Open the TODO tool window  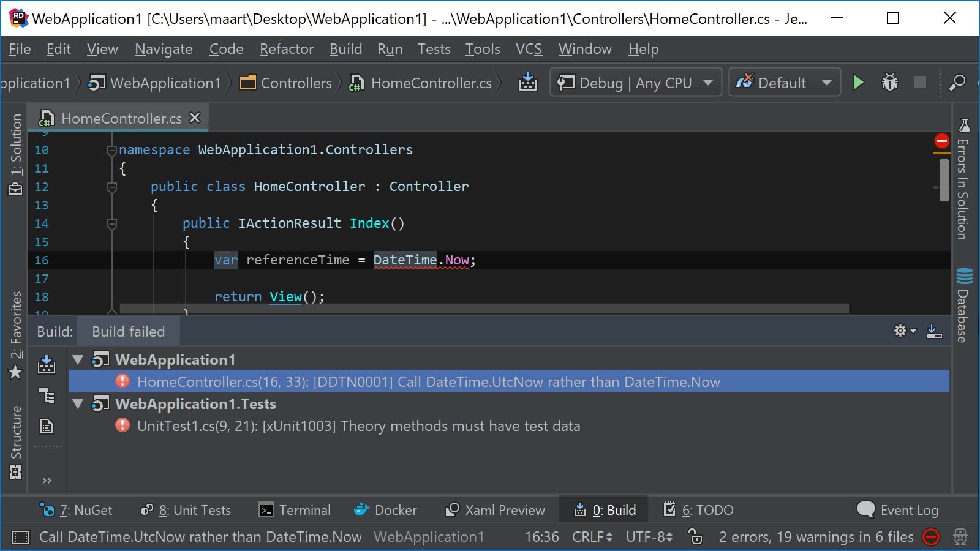click(x=698, y=509)
